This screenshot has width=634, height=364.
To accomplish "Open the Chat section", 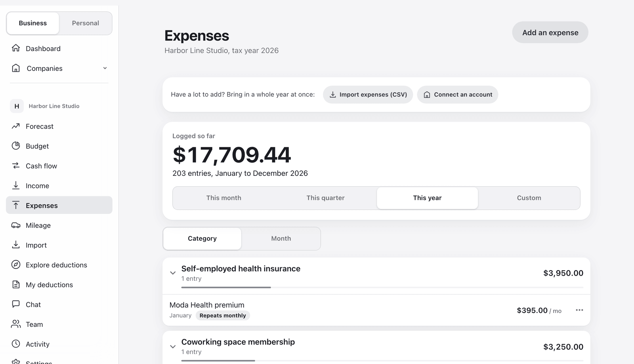I will point(59,305).
